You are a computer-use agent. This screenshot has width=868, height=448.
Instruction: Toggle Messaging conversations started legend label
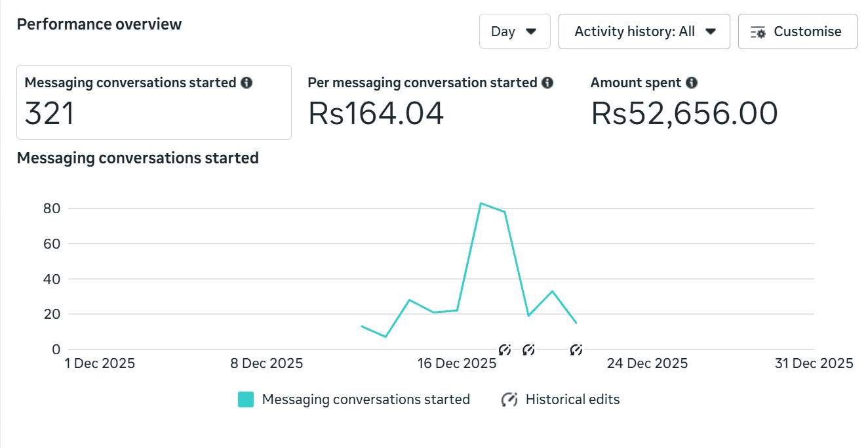click(366, 399)
